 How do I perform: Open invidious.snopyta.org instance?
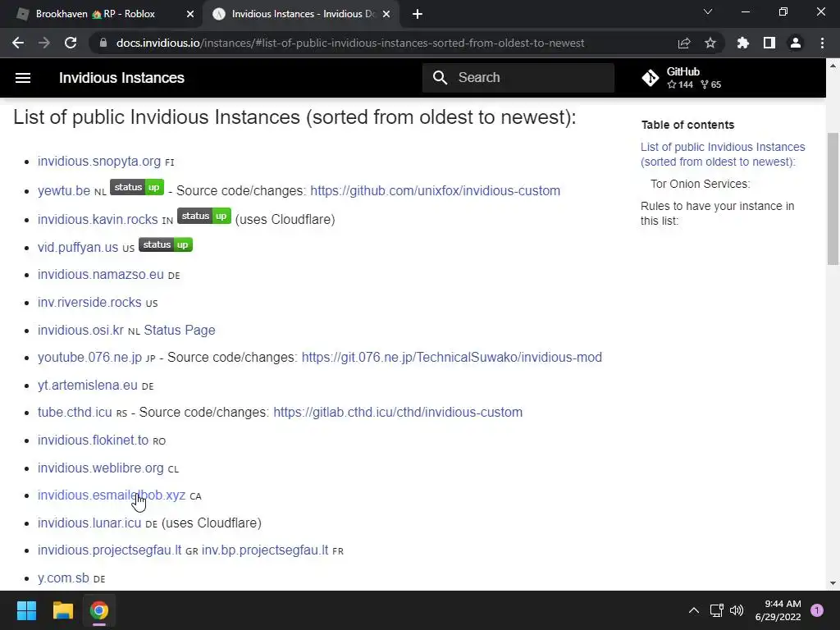click(x=99, y=162)
